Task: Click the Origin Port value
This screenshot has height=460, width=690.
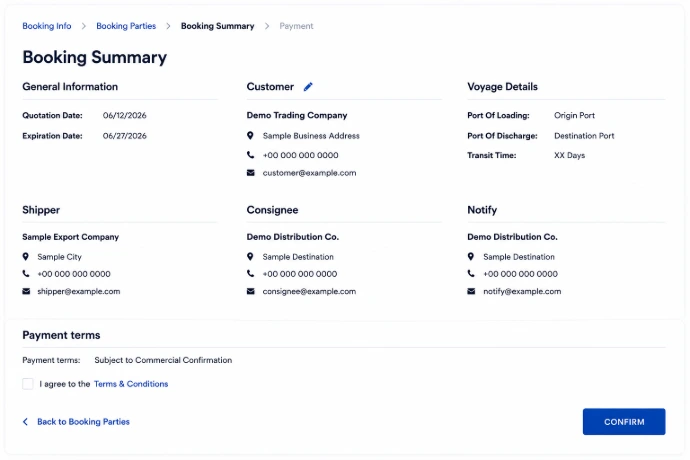Action: click(x=574, y=115)
